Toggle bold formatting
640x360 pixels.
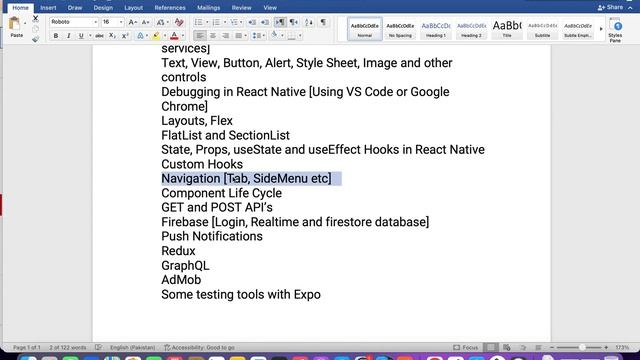tap(56, 36)
